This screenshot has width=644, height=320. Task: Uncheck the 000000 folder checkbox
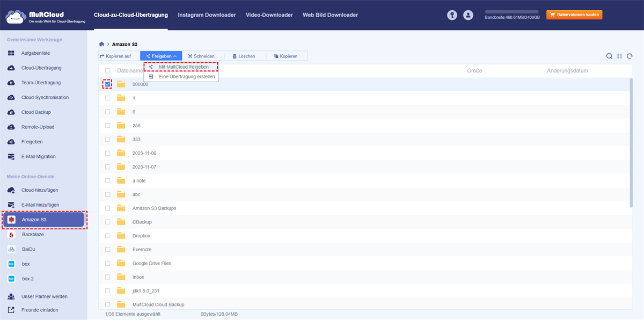(x=108, y=84)
